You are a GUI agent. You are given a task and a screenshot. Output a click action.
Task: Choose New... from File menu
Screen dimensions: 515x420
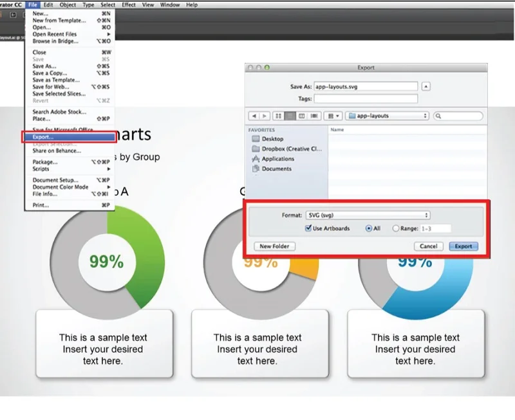pyautogui.click(x=70, y=14)
